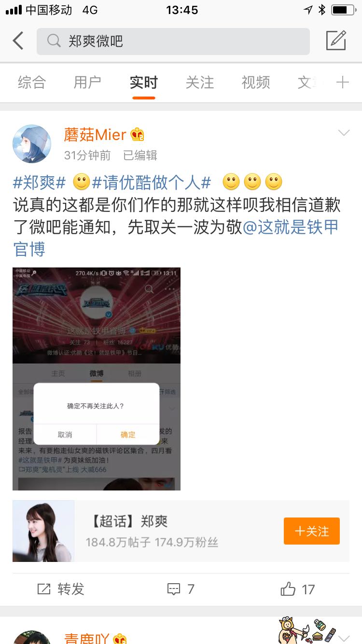362x644 pixels.
Task: Expand options chevron on 青鹿吖 post
Action: point(344,637)
